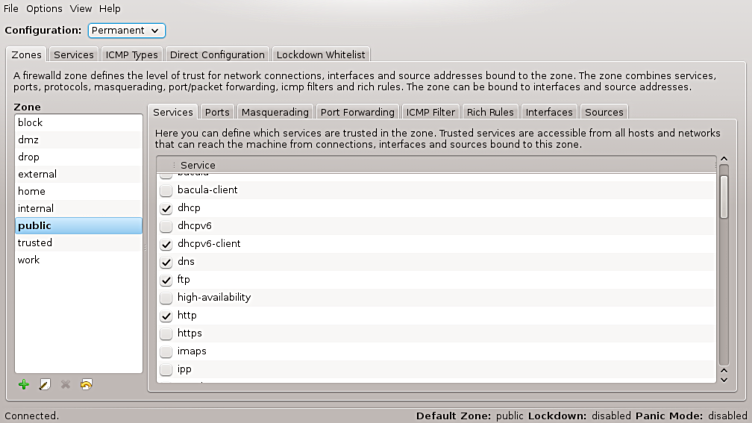Open the Configuration dropdown set to Permanent
This screenshot has width=752, height=423.
(127, 31)
